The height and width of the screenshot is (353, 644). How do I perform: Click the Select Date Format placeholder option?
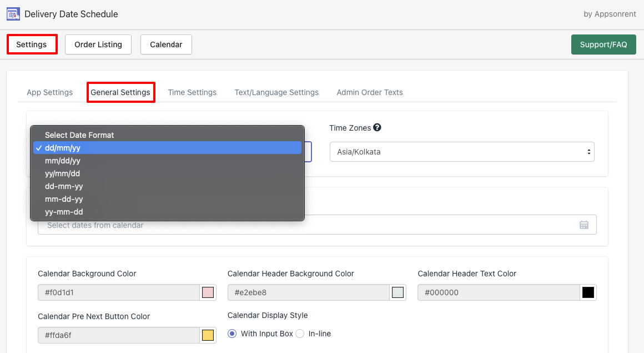coord(167,135)
